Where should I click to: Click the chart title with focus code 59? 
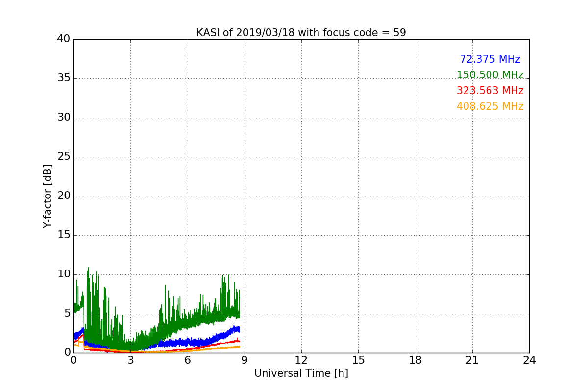[x=301, y=33]
